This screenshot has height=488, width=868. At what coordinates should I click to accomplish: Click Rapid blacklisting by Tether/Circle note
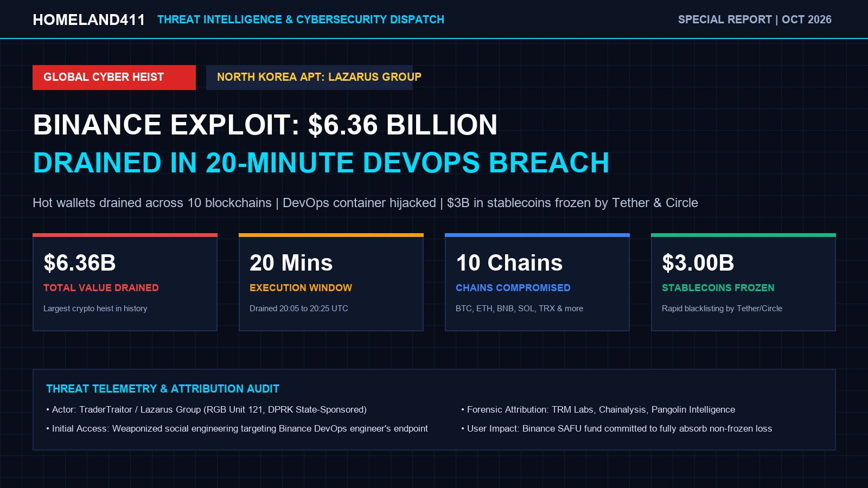pos(722,309)
